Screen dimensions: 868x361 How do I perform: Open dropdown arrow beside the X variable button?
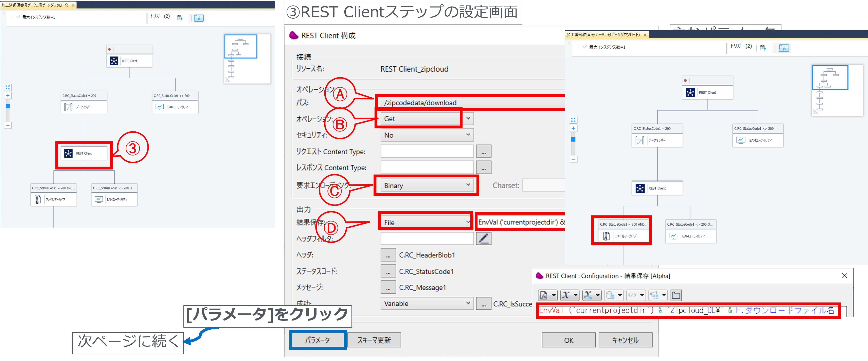tap(576, 295)
